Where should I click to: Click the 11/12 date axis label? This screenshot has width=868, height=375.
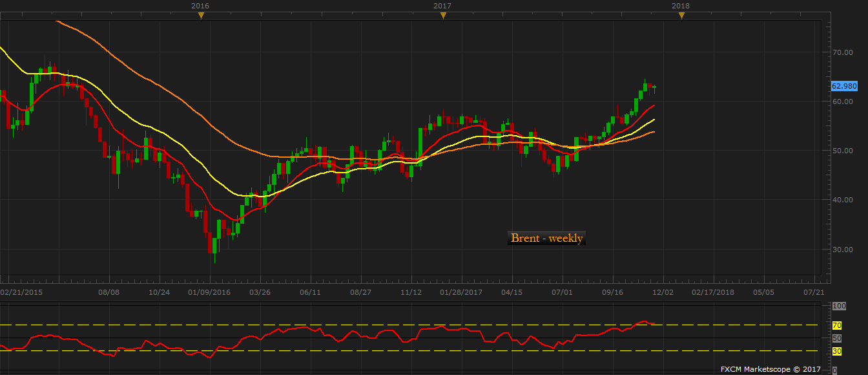click(x=411, y=292)
